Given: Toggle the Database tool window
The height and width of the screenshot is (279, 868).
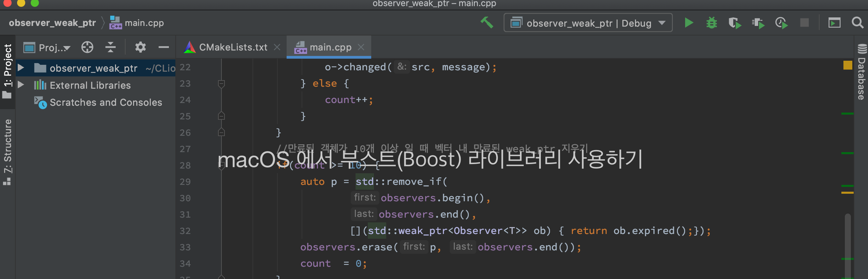Looking at the screenshot, I should pos(862,72).
